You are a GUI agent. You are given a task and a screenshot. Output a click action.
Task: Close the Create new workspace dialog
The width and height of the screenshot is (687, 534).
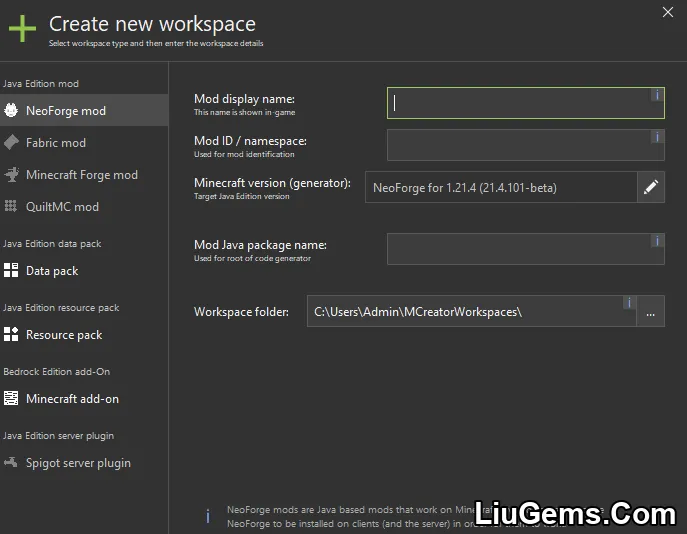tap(668, 12)
